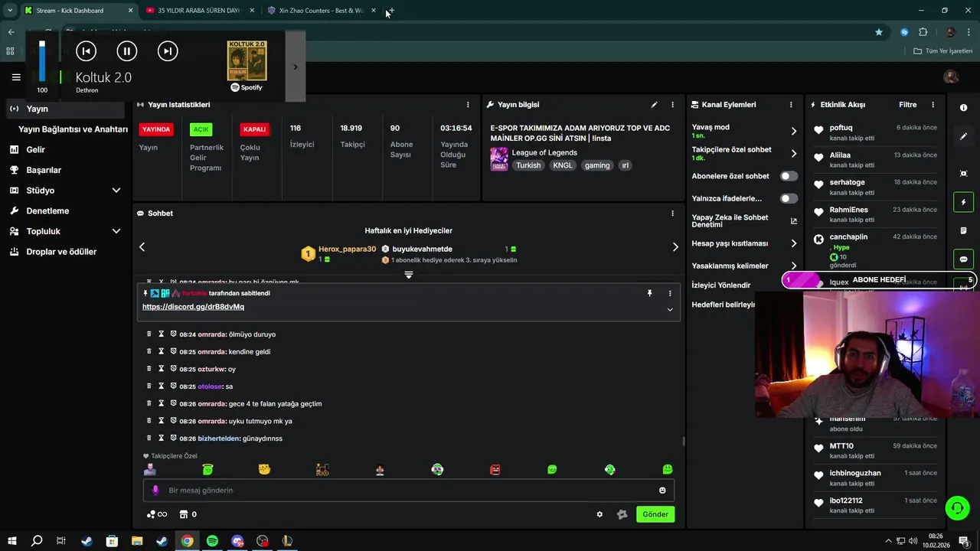980x551 pixels.
Task: Open Yayın Bağlantısı ve Anahtarı page
Action: (x=73, y=129)
